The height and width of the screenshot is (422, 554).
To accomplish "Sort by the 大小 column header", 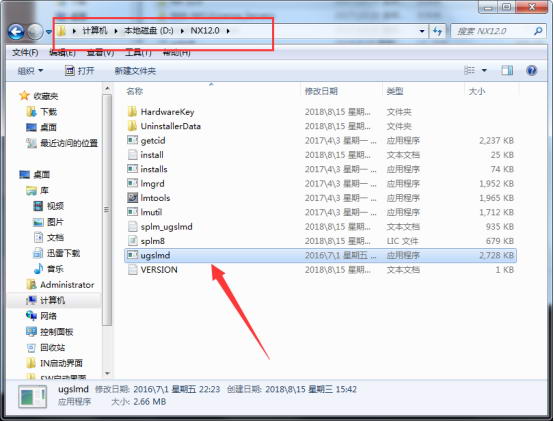I will [477, 92].
